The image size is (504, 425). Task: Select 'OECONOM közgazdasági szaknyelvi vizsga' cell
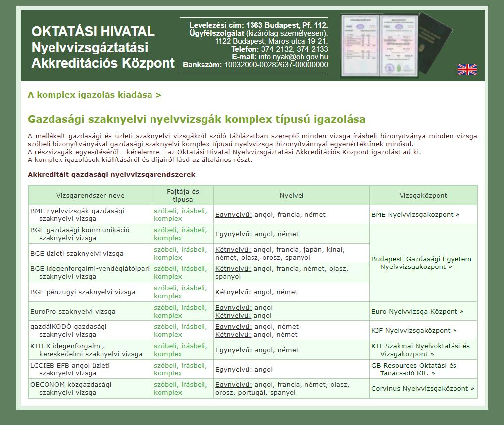(90, 388)
